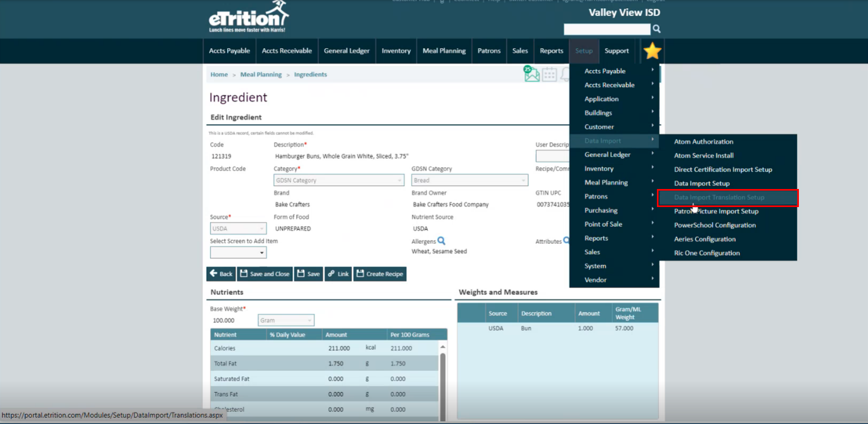
Task: Click the Meal Planning breadcrumb link
Action: pos(260,75)
